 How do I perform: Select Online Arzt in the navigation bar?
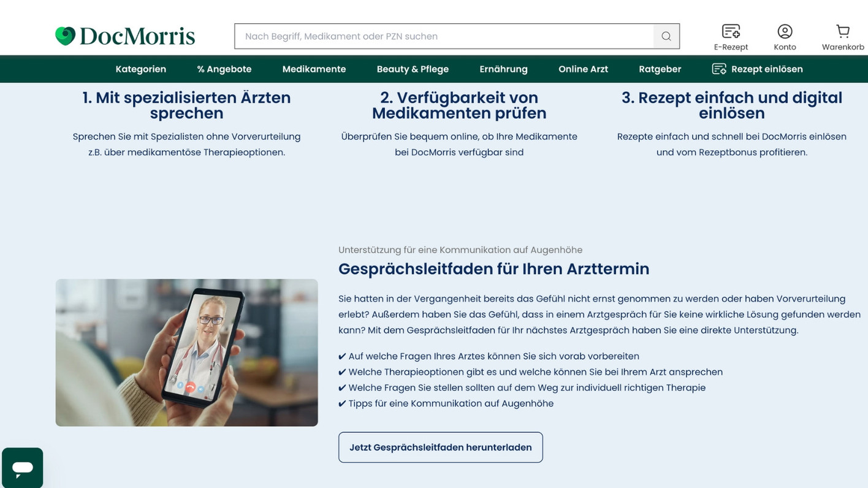(x=582, y=69)
